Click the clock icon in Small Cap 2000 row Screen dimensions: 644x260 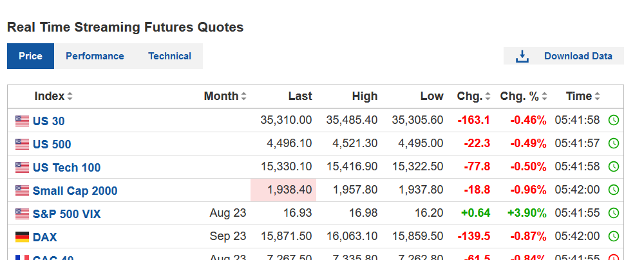coord(614,190)
